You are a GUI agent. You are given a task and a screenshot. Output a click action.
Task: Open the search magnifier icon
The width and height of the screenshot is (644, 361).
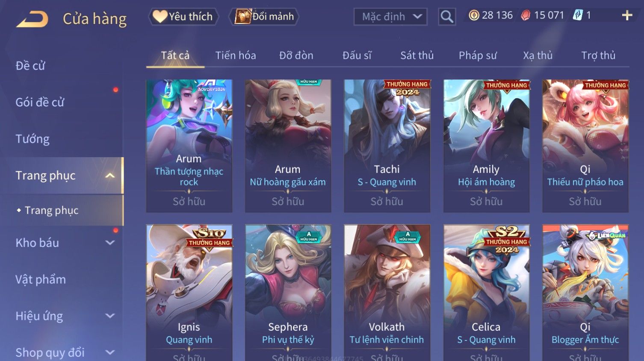point(447,17)
